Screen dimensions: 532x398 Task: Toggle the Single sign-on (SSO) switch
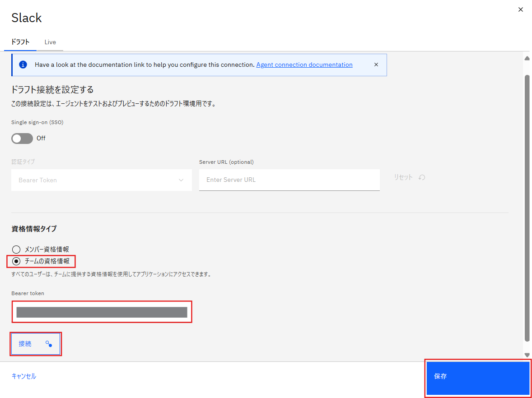(22, 139)
